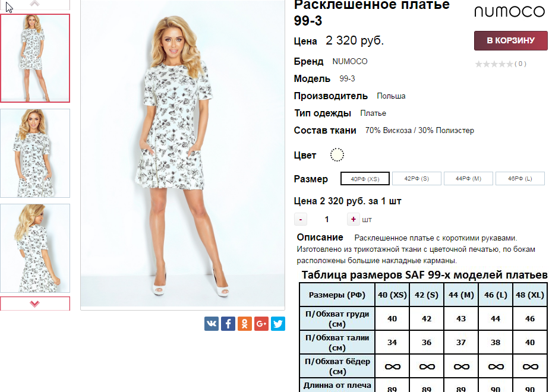Image resolution: width=549 pixels, height=392 pixels.
Task: Share the dress on VK
Action: point(212,323)
